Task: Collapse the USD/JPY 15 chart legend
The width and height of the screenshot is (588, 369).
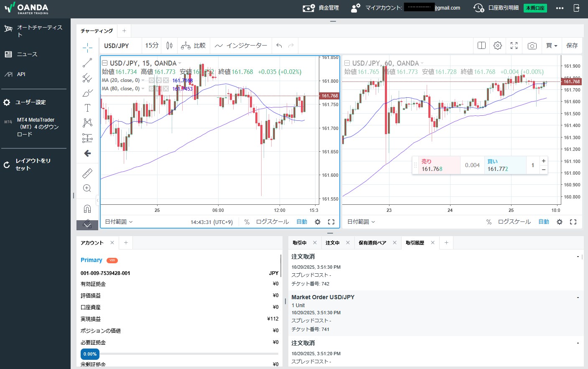Action: click(x=105, y=63)
